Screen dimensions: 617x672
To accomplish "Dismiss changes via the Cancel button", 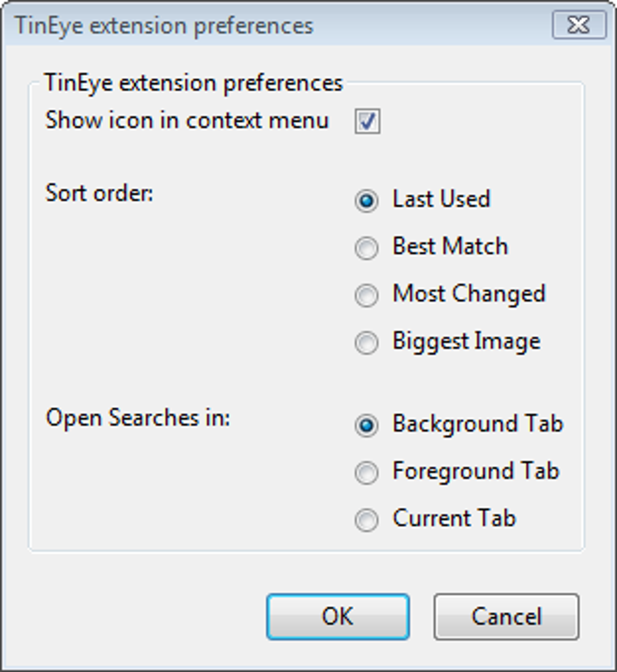I will (506, 616).
